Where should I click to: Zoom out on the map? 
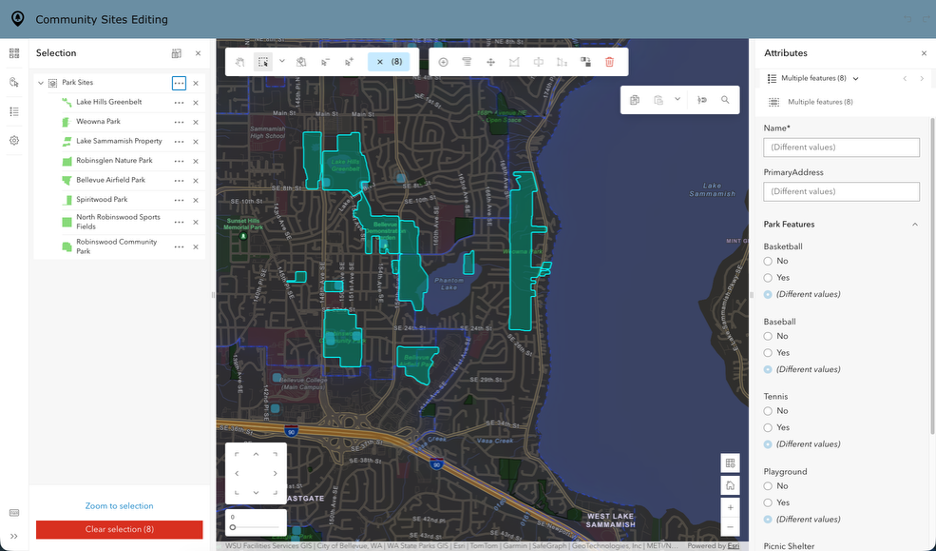tap(730, 527)
